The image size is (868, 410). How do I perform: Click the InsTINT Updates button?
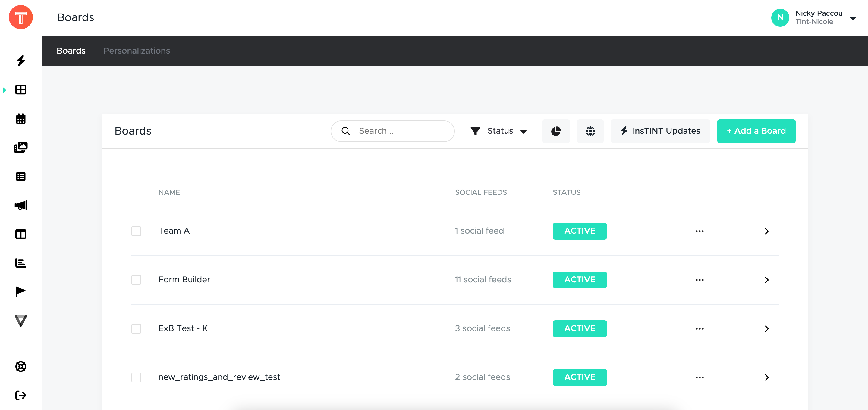(x=660, y=131)
